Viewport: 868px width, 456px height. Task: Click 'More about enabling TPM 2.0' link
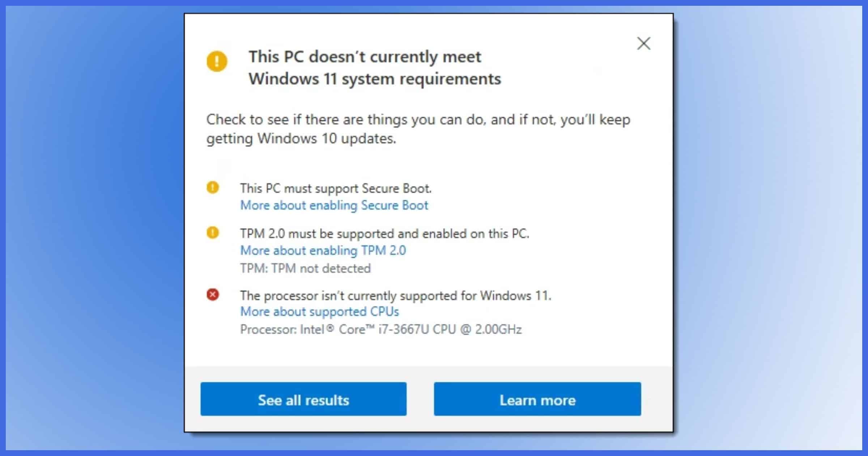[323, 250]
